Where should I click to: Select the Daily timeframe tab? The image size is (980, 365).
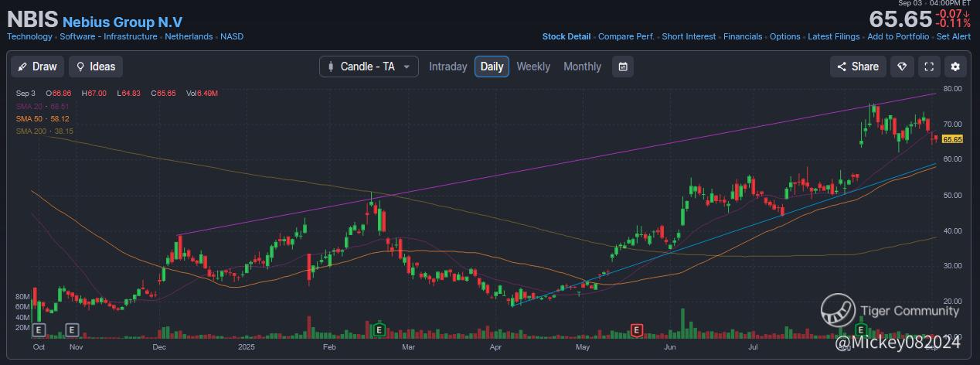[492, 67]
